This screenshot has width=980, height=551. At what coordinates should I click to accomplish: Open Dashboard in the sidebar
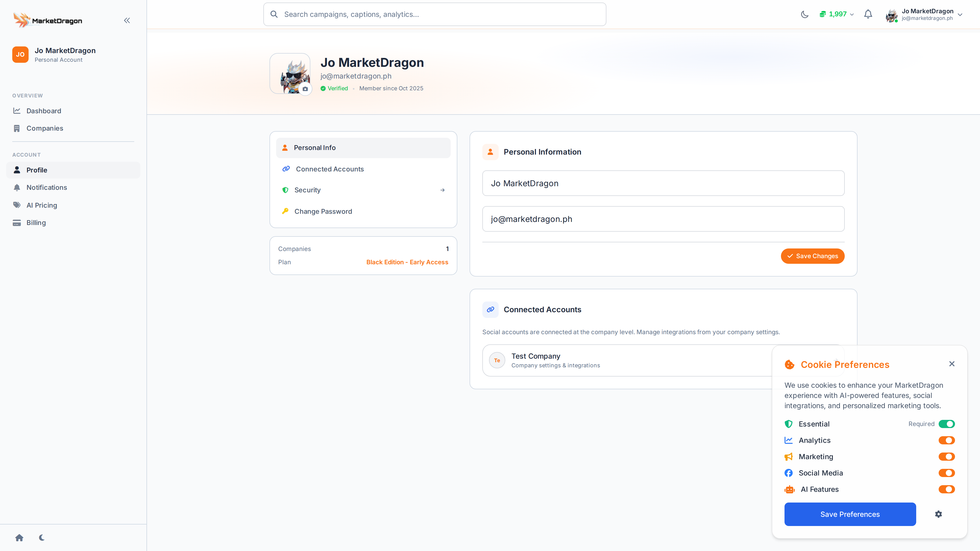tap(73, 111)
